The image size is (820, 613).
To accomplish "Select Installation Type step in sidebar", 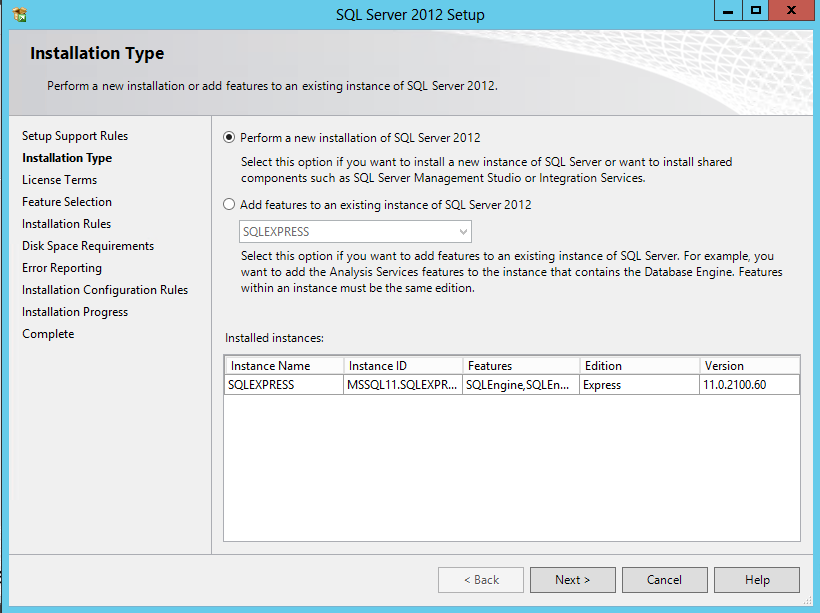I will click(x=67, y=158).
